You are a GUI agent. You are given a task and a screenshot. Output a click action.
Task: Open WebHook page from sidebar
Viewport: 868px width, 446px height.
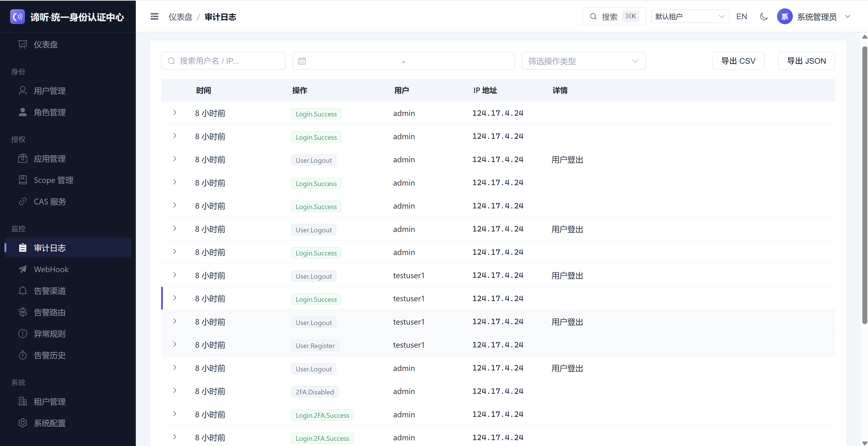coord(51,269)
